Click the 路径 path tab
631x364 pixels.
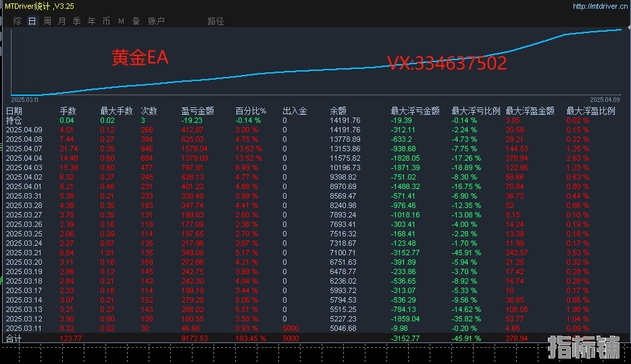tap(216, 21)
